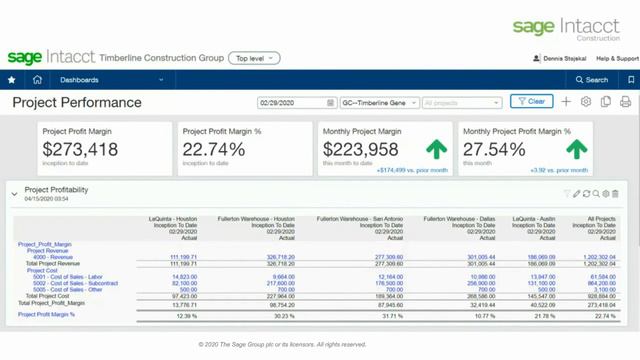Click the $273,418 Project Profit Margin value

(x=80, y=149)
